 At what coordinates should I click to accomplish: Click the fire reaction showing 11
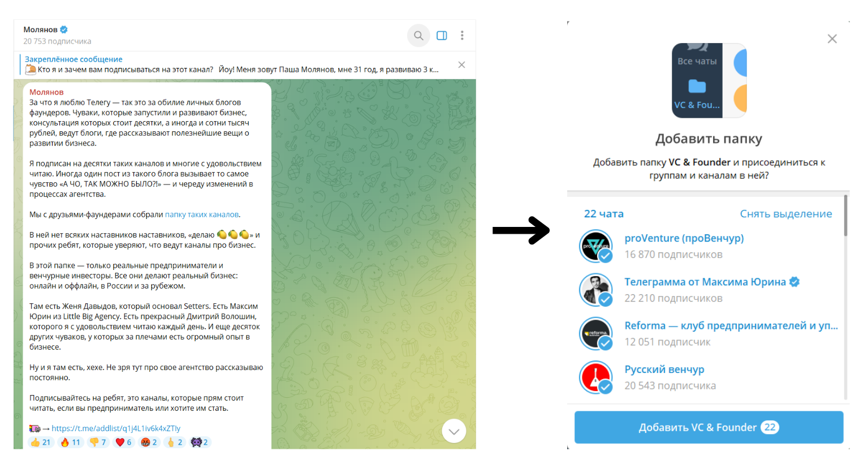tap(71, 442)
